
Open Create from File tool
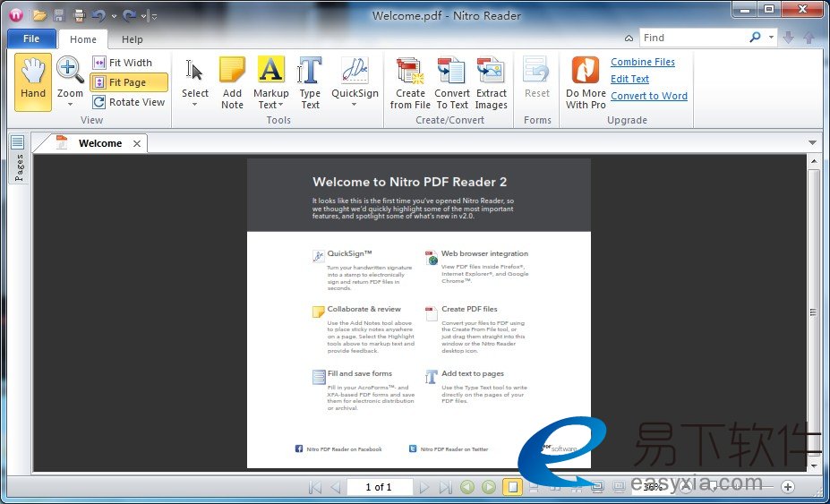coord(410,72)
